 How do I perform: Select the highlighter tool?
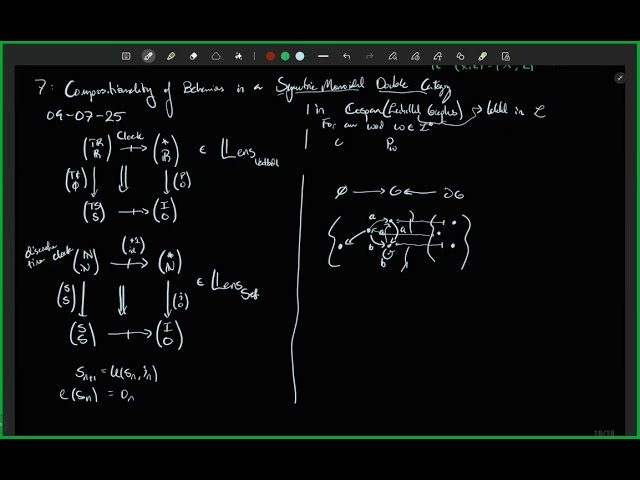(x=171, y=56)
